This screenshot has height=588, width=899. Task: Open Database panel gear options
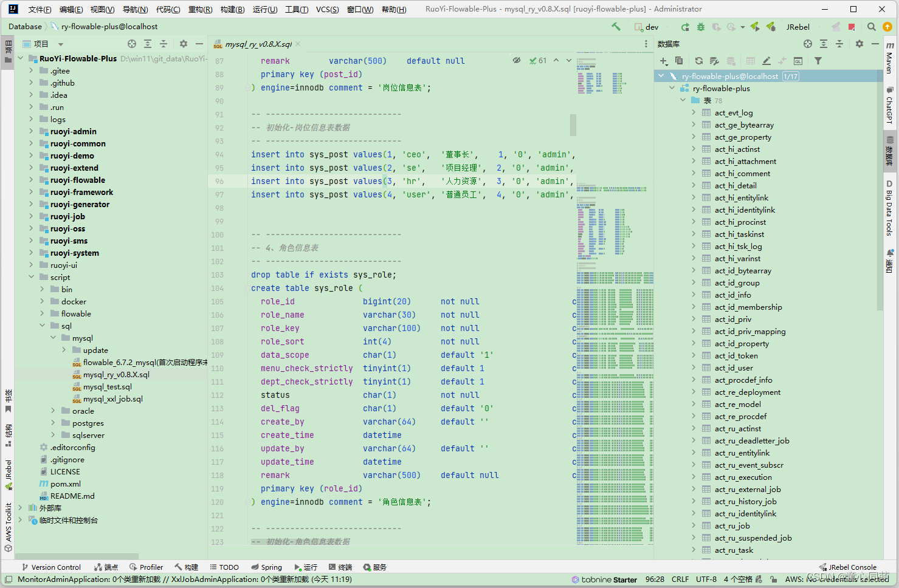859,44
